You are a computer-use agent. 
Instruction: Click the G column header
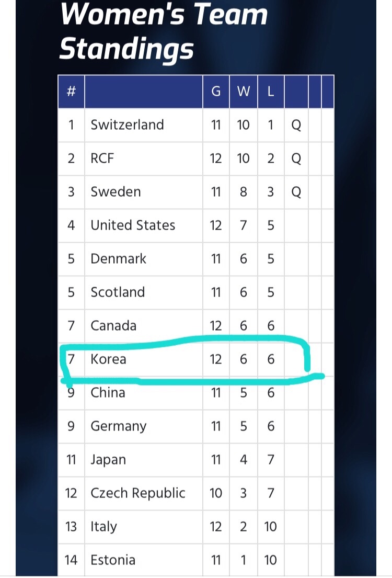216,92
